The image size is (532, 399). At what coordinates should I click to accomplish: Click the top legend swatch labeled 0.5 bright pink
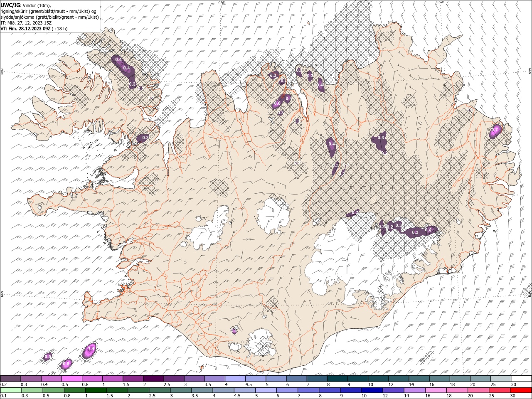point(71,379)
